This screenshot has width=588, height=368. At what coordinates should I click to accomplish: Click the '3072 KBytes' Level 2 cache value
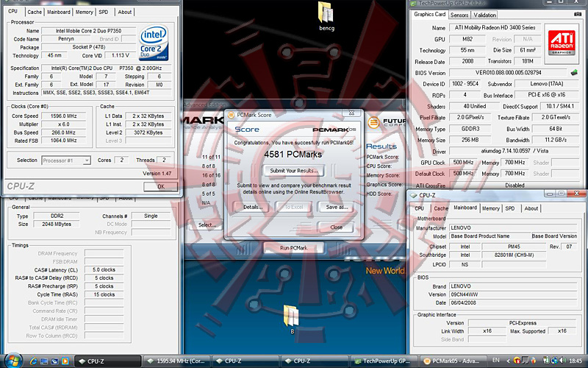pos(148,132)
